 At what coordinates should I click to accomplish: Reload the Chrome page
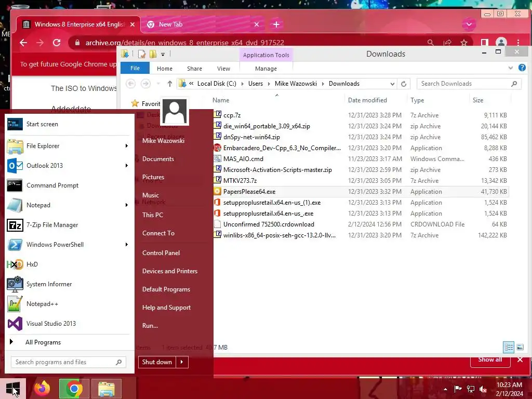[x=57, y=43]
